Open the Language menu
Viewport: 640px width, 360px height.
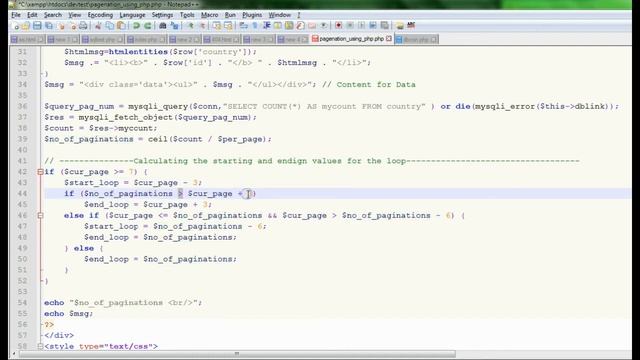pyautogui.click(x=132, y=15)
